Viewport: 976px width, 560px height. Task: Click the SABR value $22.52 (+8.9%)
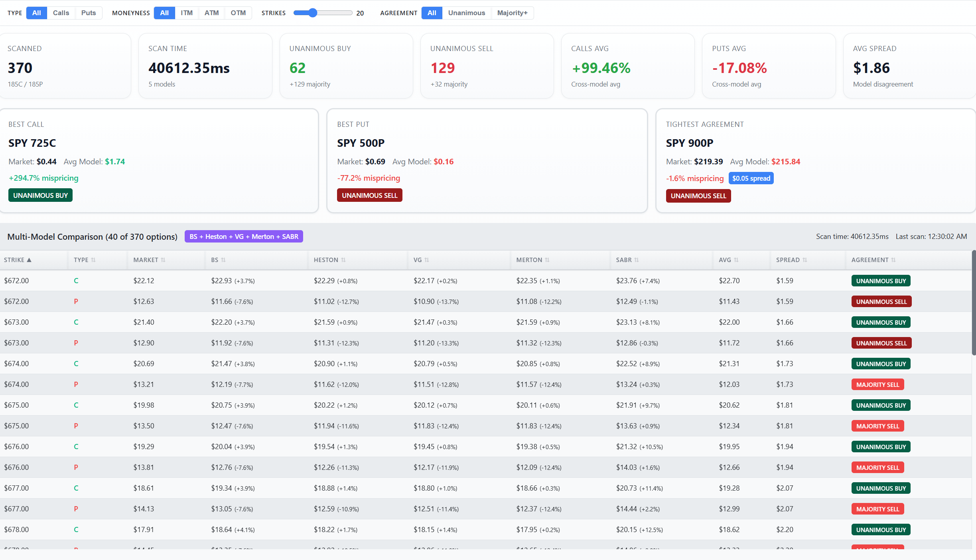pos(638,364)
